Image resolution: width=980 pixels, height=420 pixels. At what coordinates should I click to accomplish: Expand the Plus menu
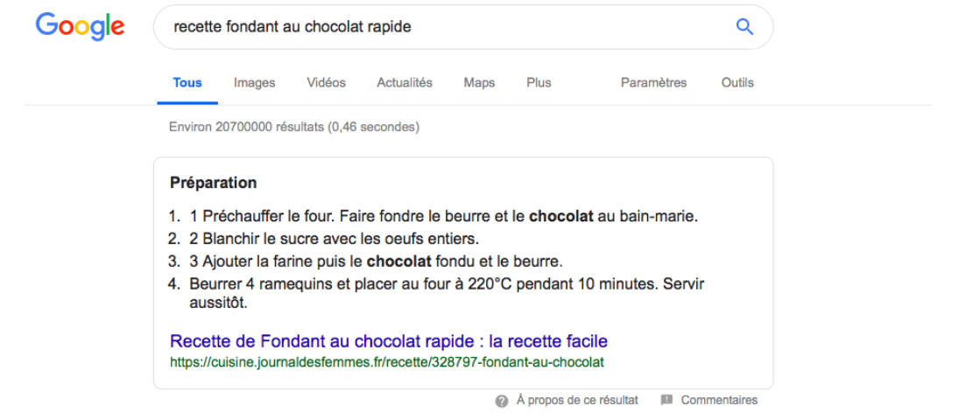[x=539, y=83]
